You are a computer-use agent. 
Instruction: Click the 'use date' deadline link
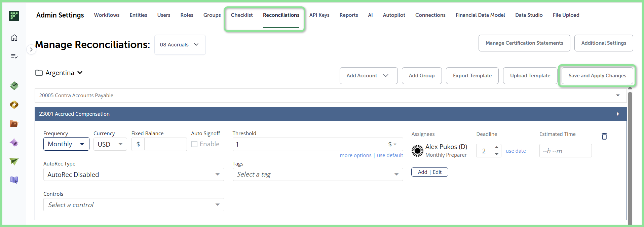pos(516,151)
